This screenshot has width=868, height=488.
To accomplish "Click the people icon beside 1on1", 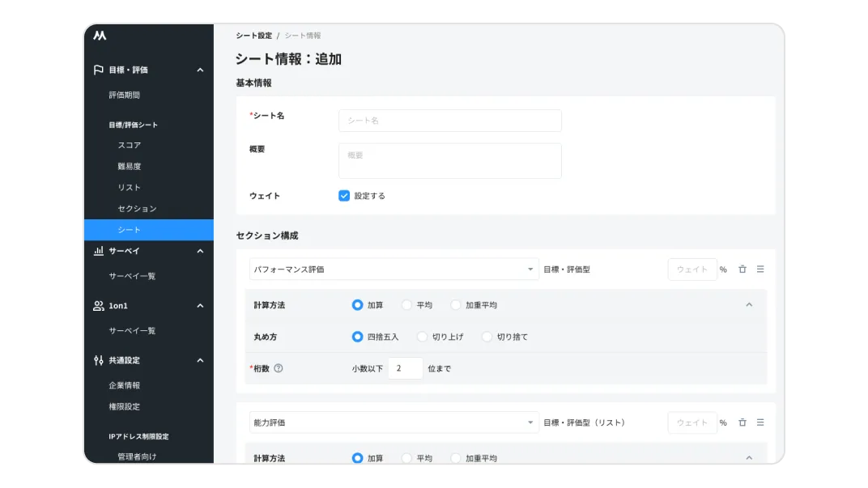I will click(x=98, y=306).
